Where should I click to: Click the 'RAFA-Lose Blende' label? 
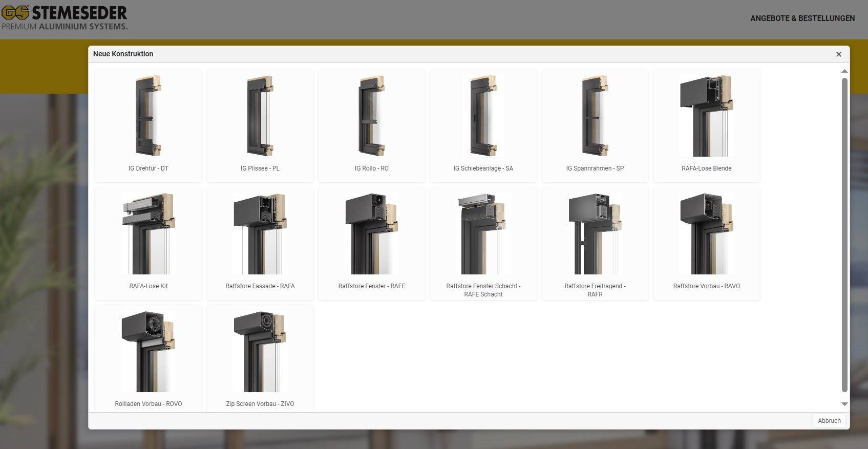coord(707,168)
